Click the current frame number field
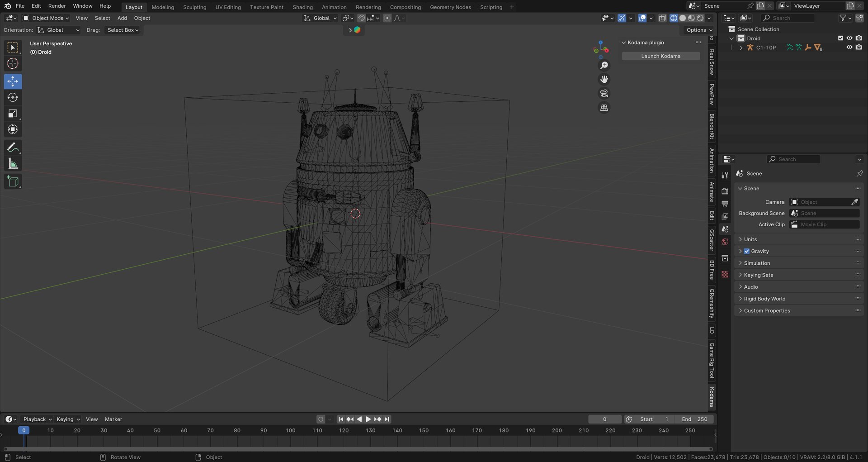This screenshot has width=868, height=462. [x=604, y=419]
